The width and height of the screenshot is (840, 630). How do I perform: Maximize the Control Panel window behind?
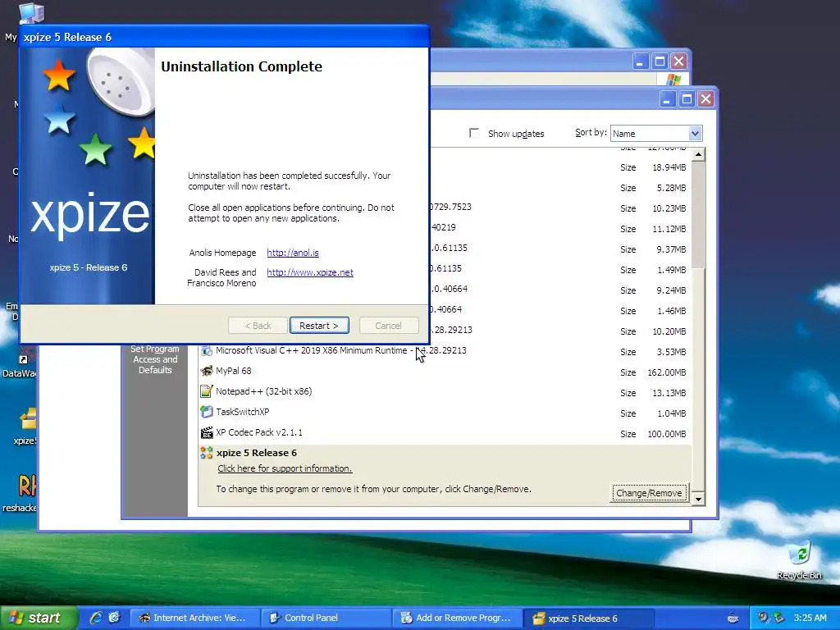pos(660,62)
